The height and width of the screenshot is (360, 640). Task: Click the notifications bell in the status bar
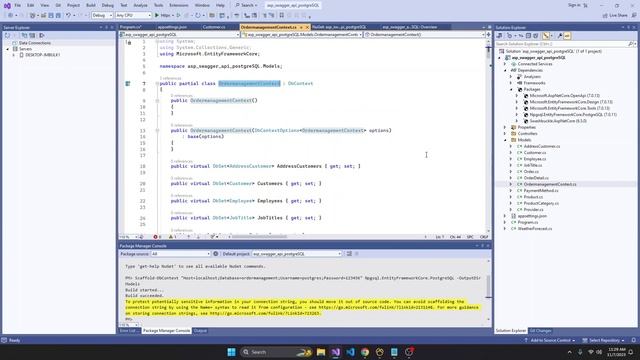633,340
